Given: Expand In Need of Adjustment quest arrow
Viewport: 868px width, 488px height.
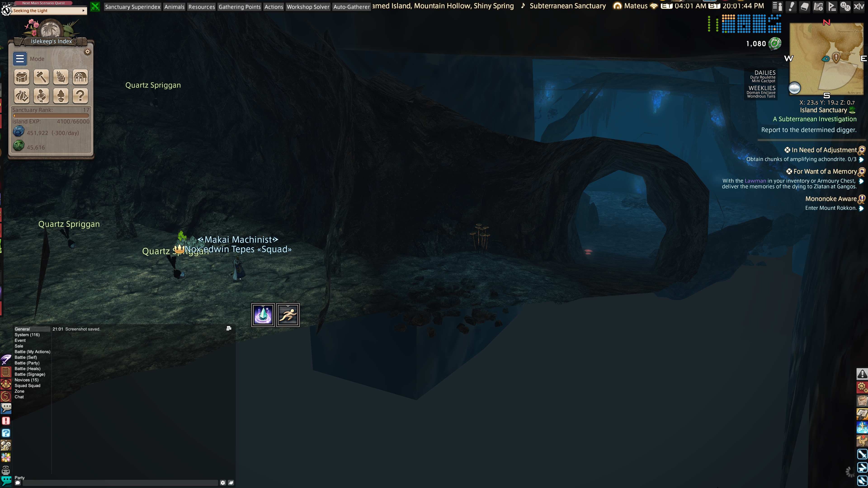Looking at the screenshot, I should 861,159.
